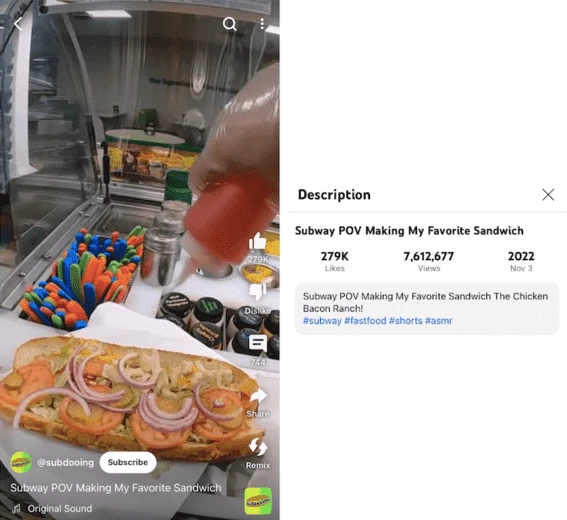Viewport: 567px width, 520px height.
Task: Follow the #fastfood hashtag
Action: pyautogui.click(x=365, y=321)
